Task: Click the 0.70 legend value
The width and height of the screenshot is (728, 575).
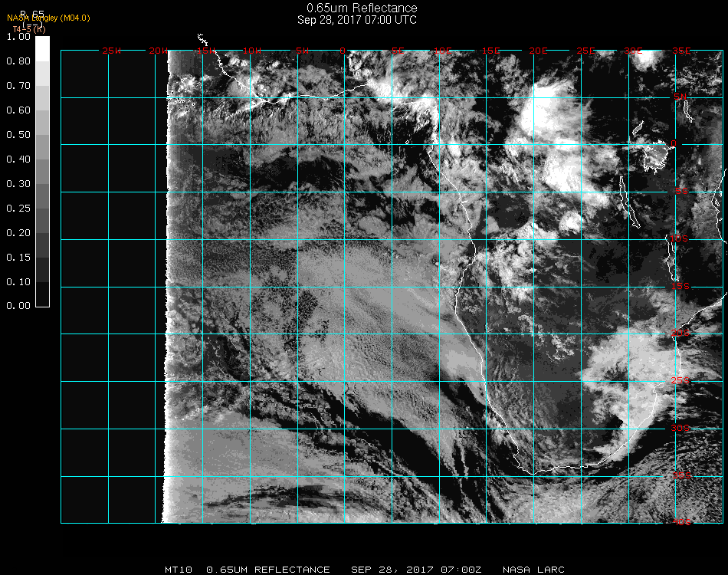Action: click(18, 86)
